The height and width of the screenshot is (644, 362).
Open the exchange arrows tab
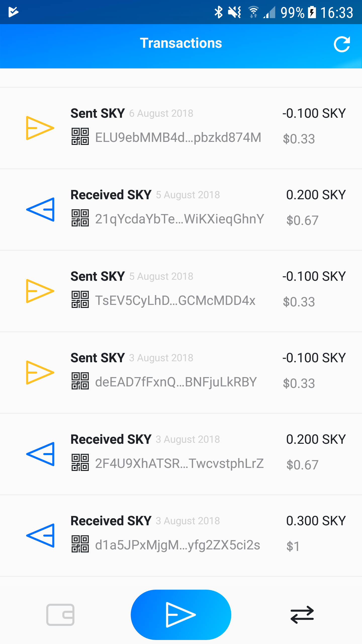click(302, 615)
